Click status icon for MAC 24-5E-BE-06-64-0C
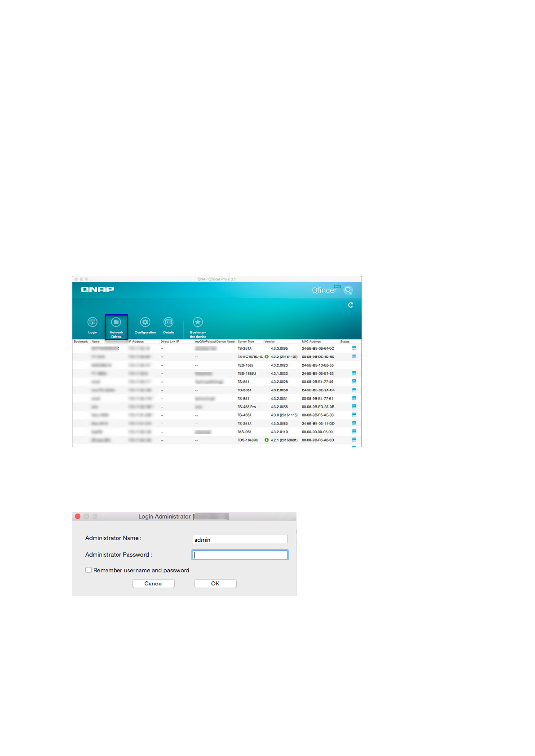 (x=354, y=348)
